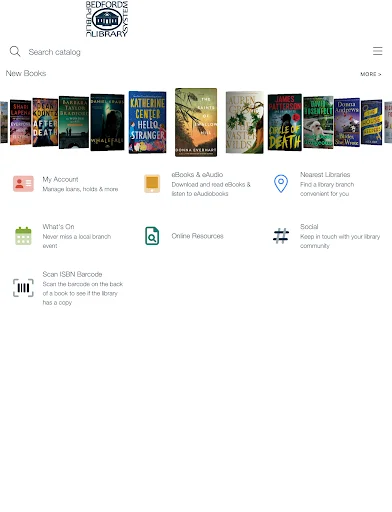Tap the Bedford Public Library System logo

pyautogui.click(x=107, y=19)
